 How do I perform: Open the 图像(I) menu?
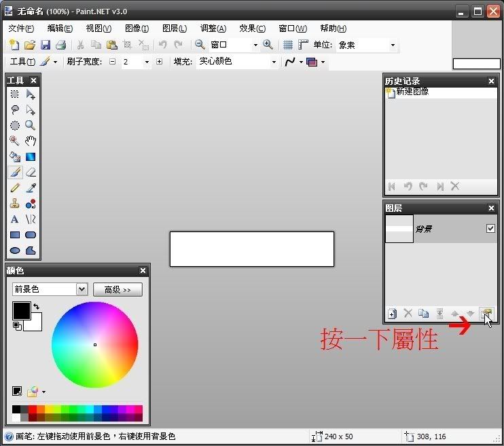point(137,29)
